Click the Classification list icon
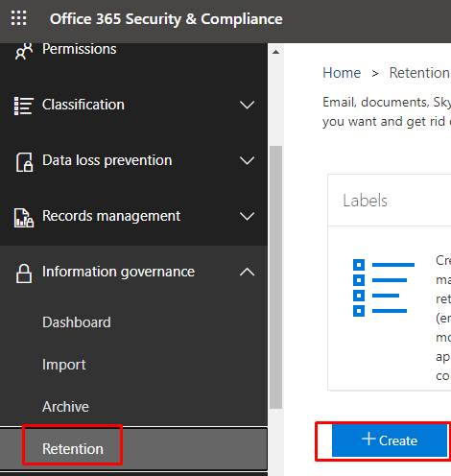Screen dimensions: 451x476 click(x=23, y=106)
